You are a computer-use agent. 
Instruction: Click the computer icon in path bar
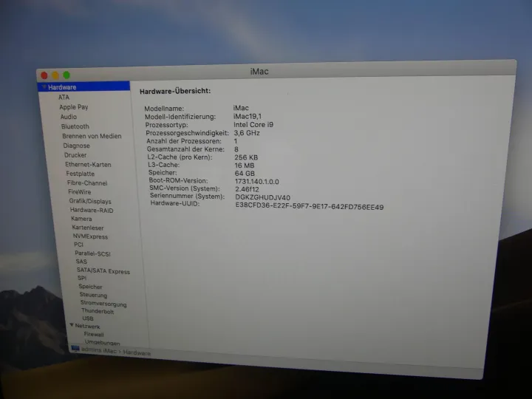pos(75,349)
